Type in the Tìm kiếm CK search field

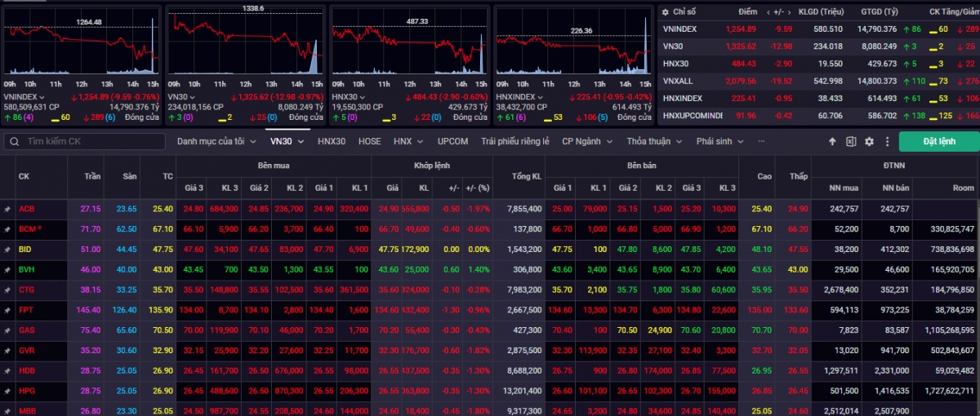(x=90, y=141)
